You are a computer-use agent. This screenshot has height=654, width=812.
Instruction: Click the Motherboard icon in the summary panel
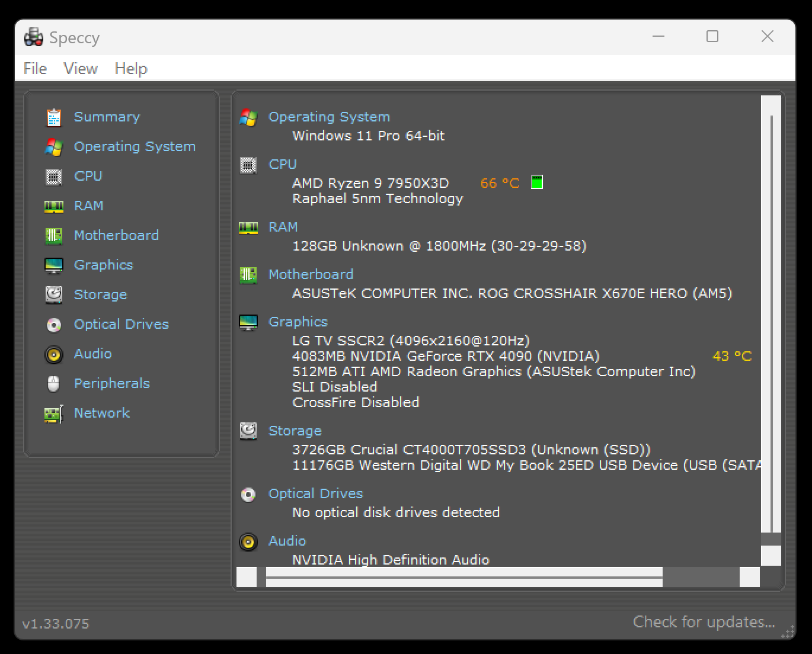tap(248, 275)
